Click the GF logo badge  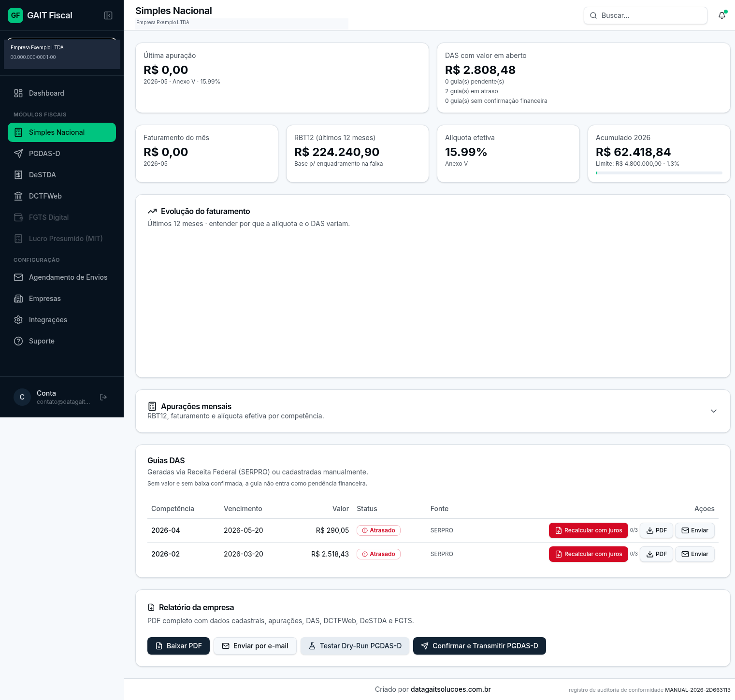point(15,15)
